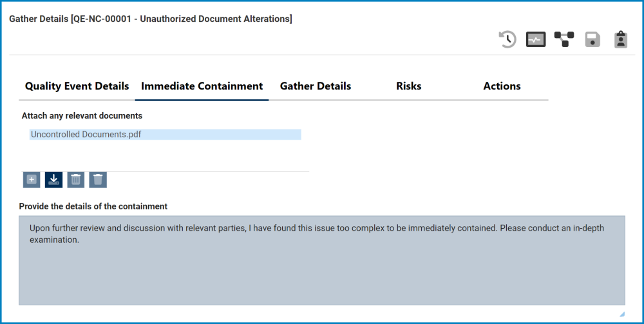Click "Provide the details of the containment" label
This screenshot has width=644, height=324.
(93, 207)
